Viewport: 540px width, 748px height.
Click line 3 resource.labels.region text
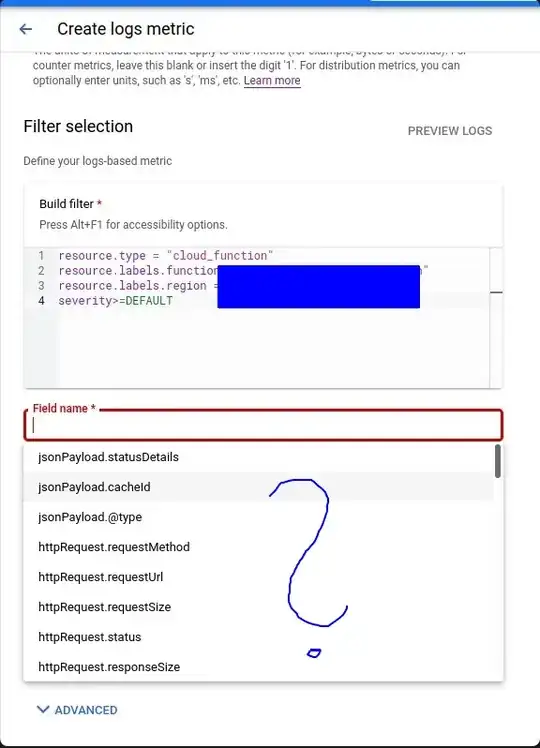tap(138, 286)
